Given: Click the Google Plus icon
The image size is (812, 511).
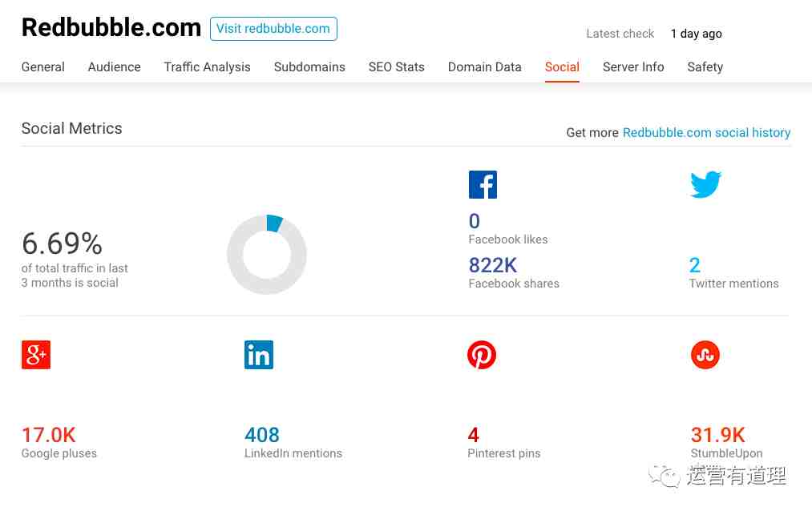Looking at the screenshot, I should pos(36,355).
